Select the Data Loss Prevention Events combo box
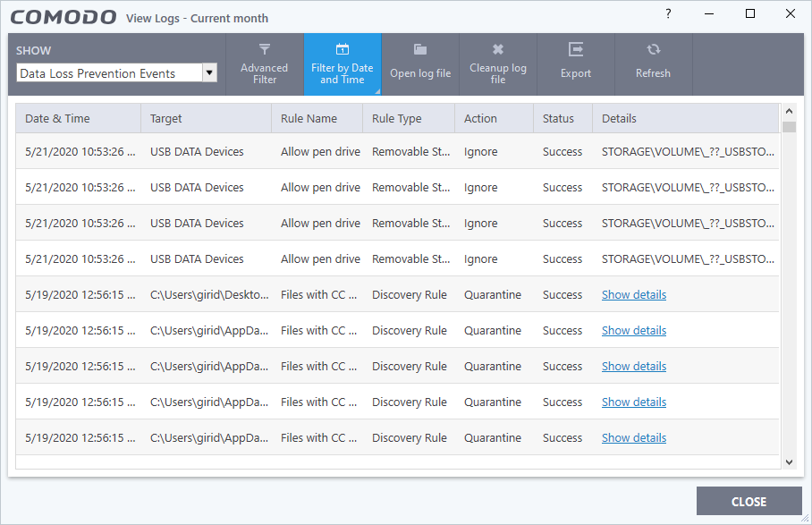The height and width of the screenshot is (525, 812). tap(116, 73)
